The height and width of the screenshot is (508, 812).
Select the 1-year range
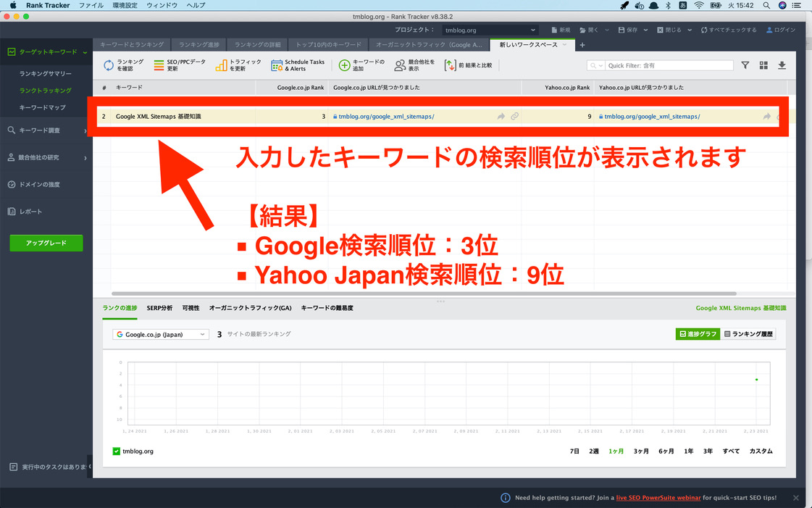[688, 451]
